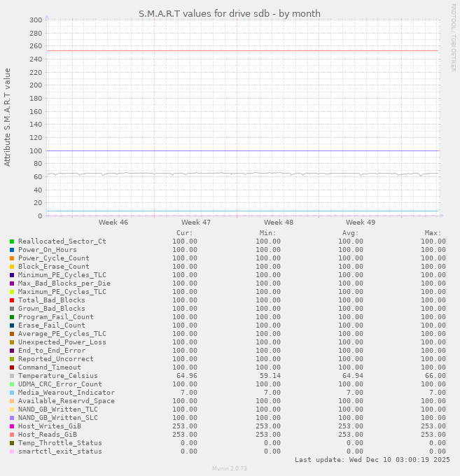Click the Cur: column header

[x=184, y=233]
